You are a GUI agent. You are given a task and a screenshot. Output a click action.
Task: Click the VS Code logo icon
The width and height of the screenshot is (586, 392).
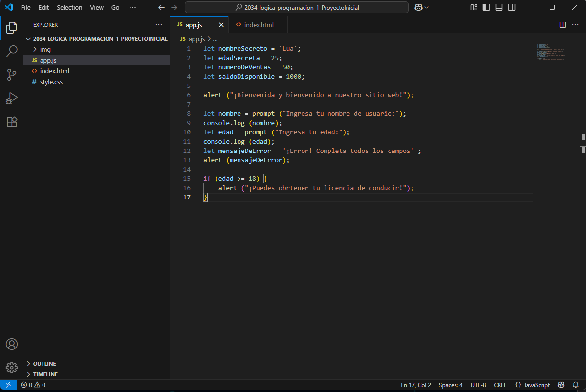coord(9,7)
